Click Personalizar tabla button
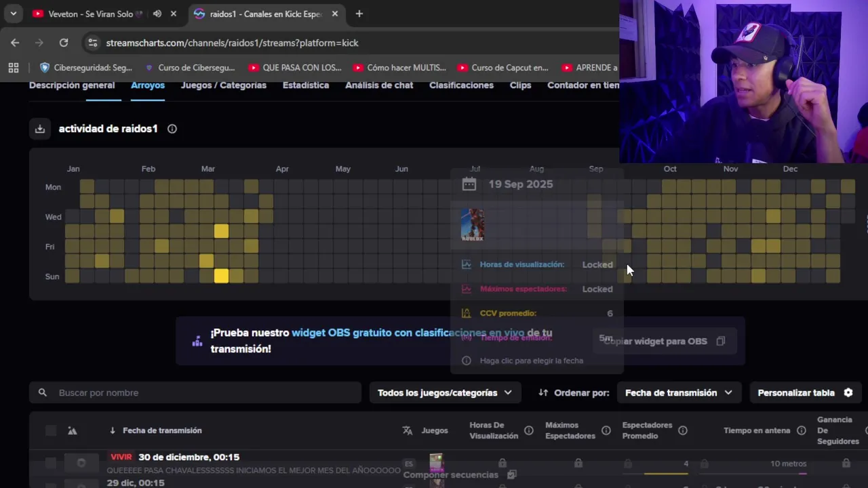 (805, 392)
